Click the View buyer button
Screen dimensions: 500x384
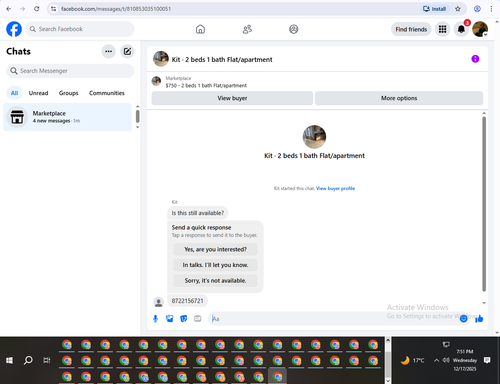(232, 98)
